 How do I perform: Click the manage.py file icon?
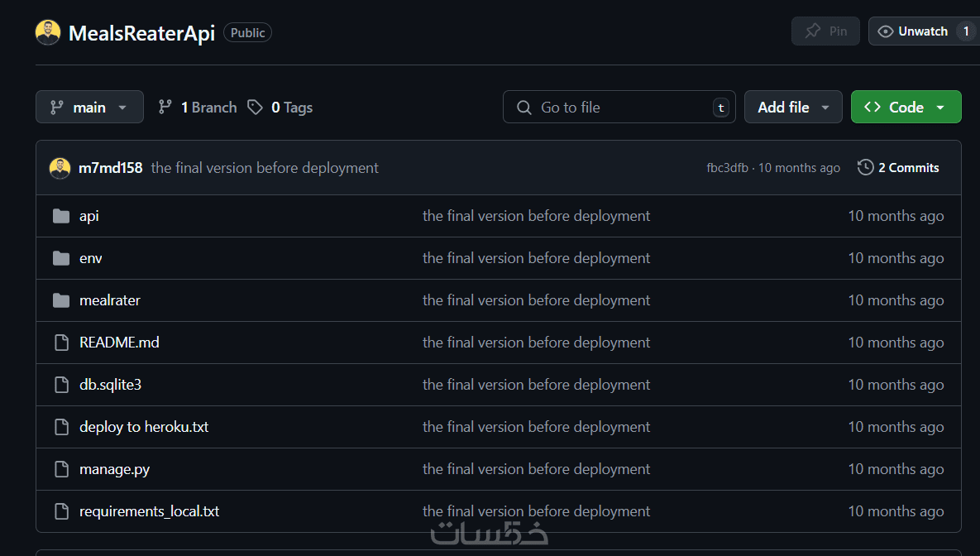pyautogui.click(x=60, y=469)
